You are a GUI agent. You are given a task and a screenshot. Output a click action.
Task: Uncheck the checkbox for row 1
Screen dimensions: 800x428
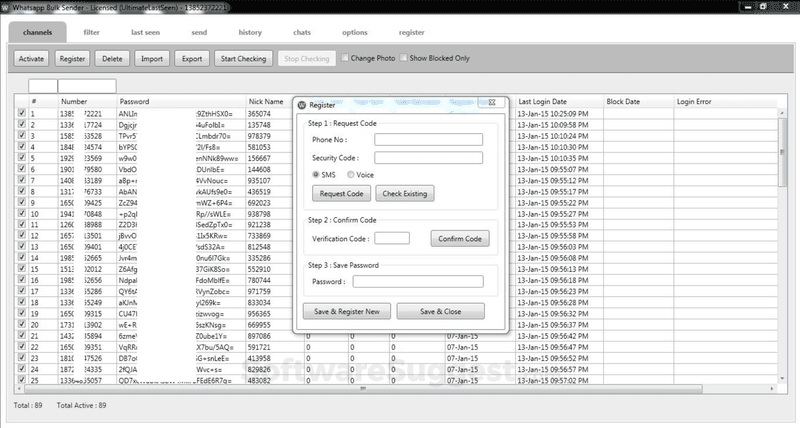coord(21,113)
